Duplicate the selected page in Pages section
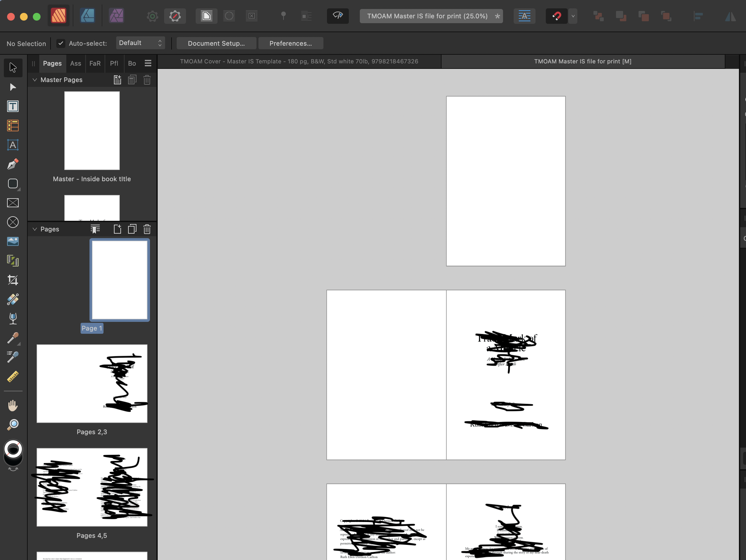The image size is (746, 560). point(132,229)
